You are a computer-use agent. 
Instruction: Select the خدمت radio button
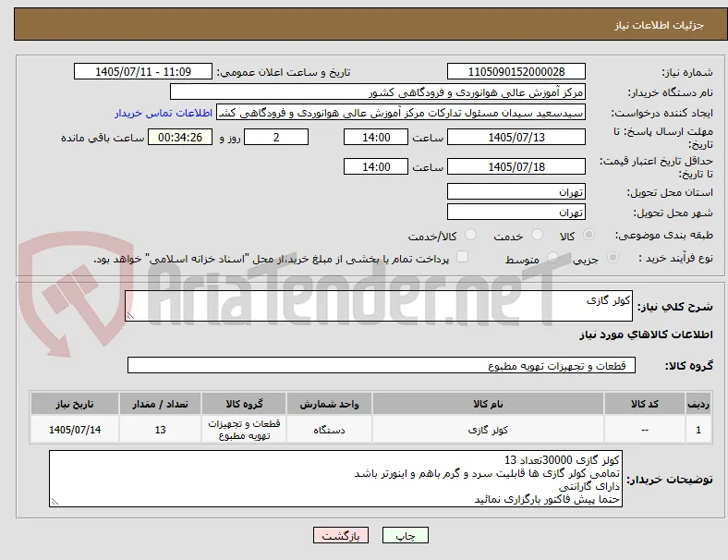pos(537,235)
